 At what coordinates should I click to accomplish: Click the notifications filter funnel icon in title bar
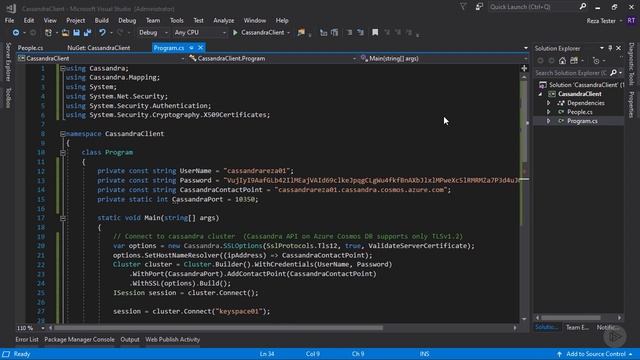click(463, 7)
